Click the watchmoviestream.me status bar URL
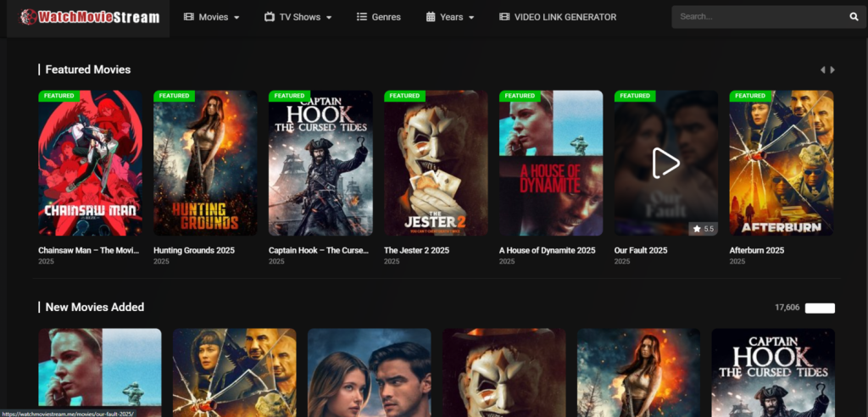This screenshot has width=868, height=417. [x=68, y=414]
